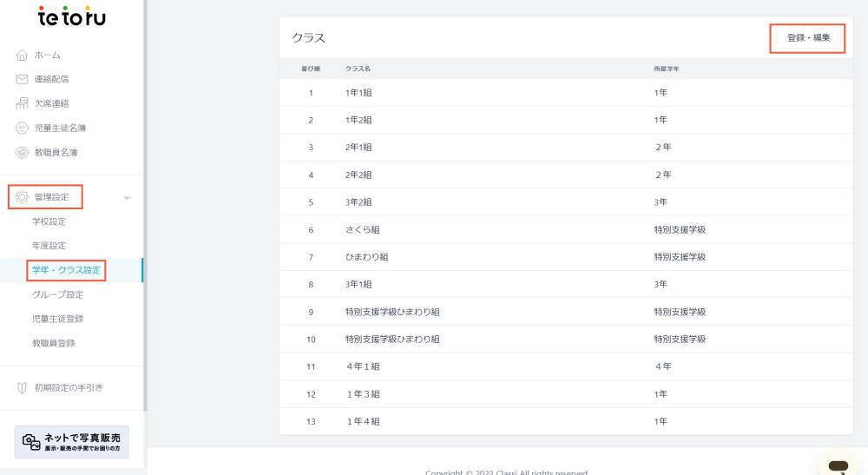Click the tetoru logo

[71, 16]
